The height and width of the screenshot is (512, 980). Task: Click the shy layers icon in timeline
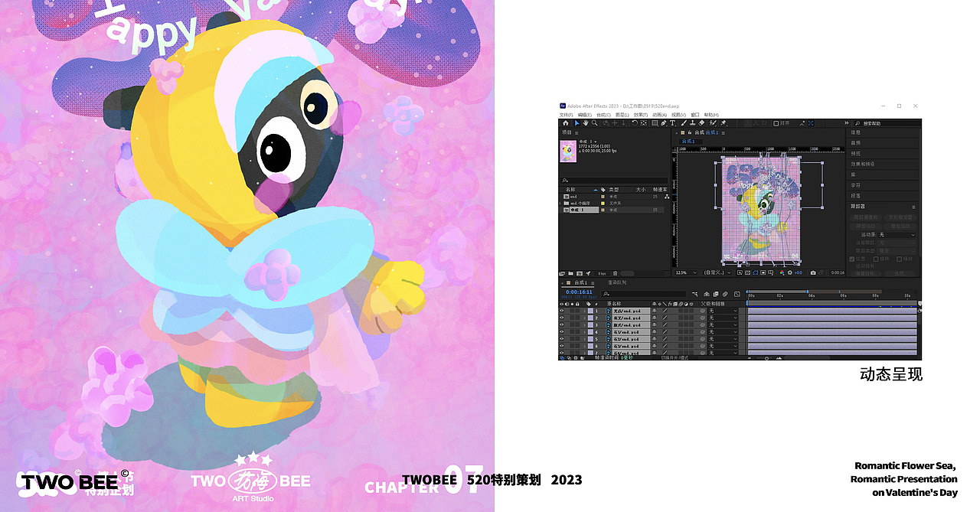(x=706, y=295)
